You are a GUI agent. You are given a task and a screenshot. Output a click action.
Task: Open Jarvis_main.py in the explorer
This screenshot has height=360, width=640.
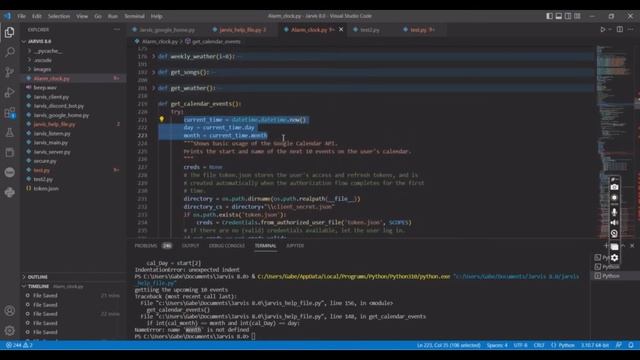point(51,143)
